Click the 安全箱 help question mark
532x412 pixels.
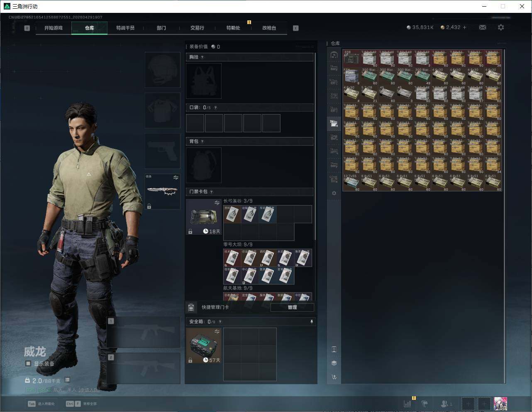[220, 322]
